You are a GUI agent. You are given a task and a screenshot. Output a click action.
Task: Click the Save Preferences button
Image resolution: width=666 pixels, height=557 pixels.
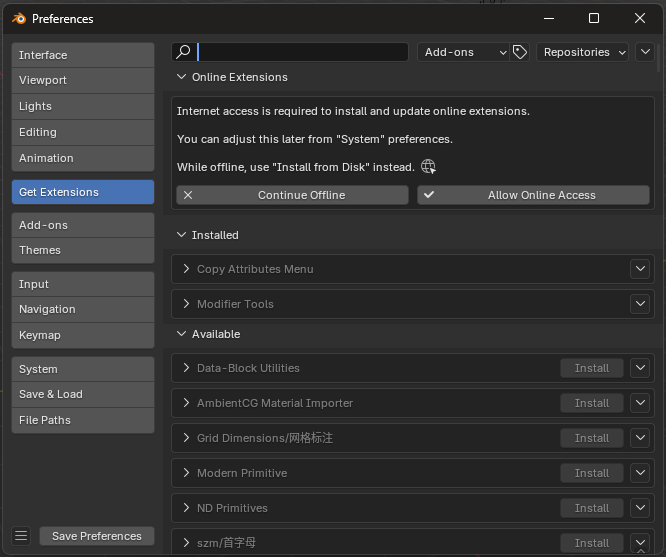97,536
